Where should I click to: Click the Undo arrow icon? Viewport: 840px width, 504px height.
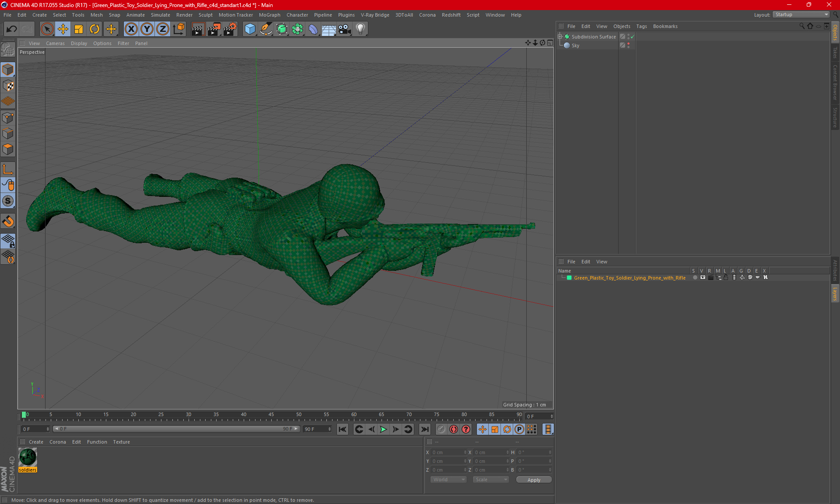[x=12, y=29]
